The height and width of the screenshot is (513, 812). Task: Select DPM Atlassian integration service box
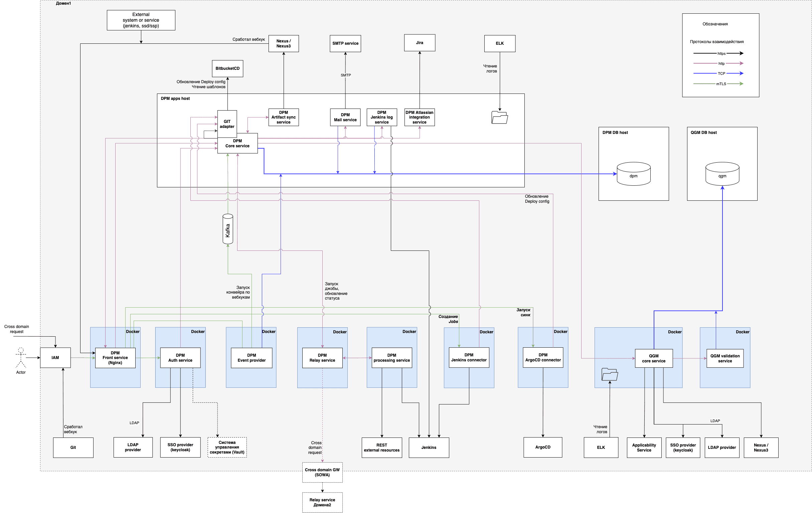[419, 117]
